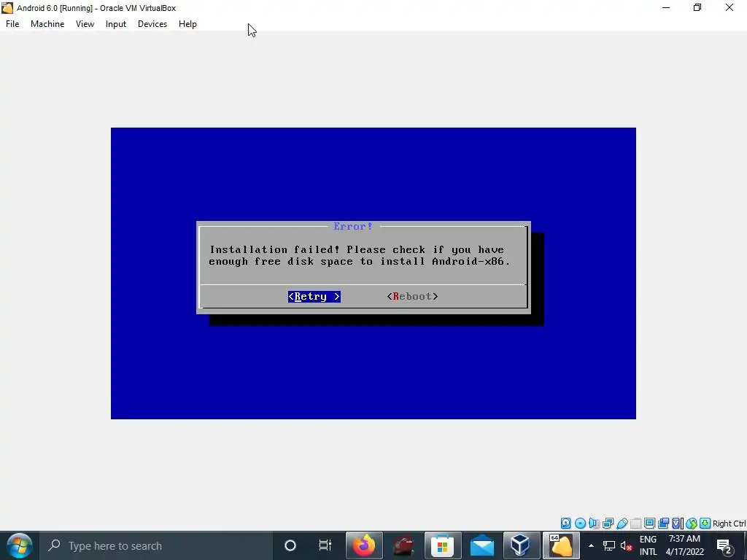Click the network icon in system tray
This screenshot has height=560, width=747.
pos(609,545)
